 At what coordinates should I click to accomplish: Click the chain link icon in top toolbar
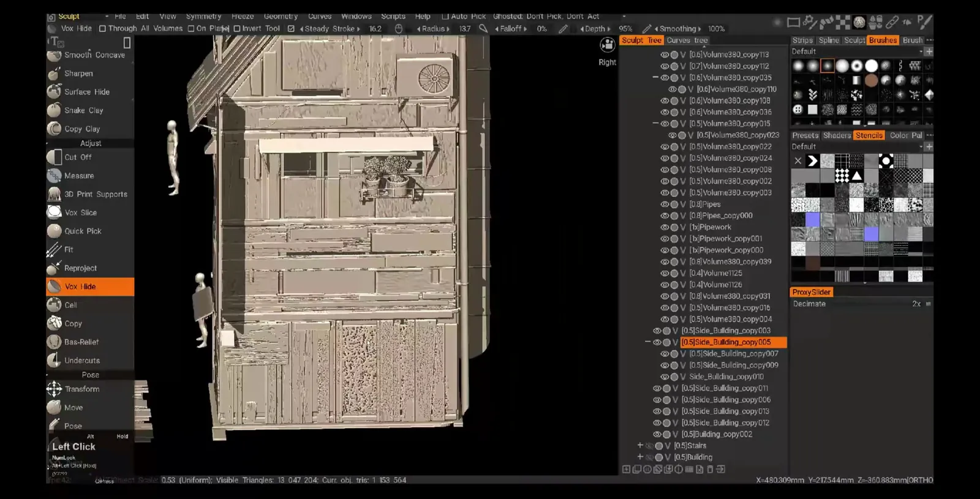tap(892, 23)
